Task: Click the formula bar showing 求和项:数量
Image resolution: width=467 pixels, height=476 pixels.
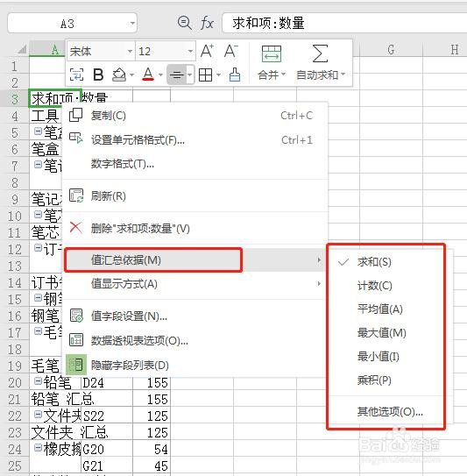Action: [x=344, y=23]
